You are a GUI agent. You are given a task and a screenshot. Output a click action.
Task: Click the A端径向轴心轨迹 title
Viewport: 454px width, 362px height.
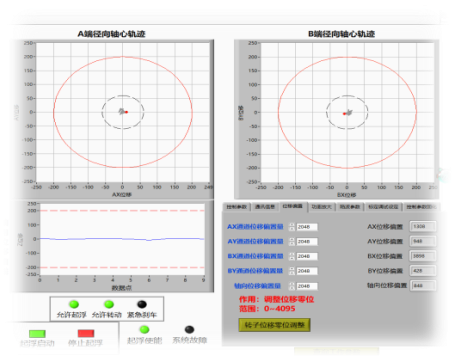pyautogui.click(x=111, y=34)
